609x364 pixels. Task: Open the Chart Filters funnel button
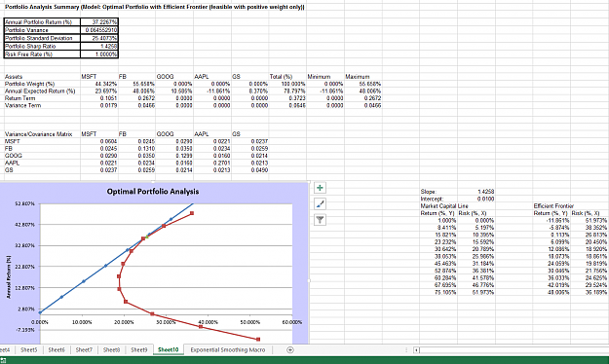(320, 220)
